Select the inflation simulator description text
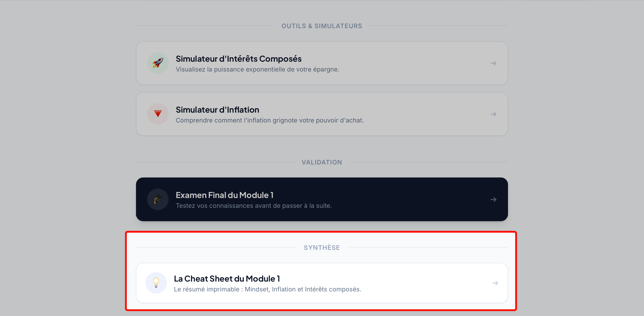The image size is (644, 316). click(269, 120)
